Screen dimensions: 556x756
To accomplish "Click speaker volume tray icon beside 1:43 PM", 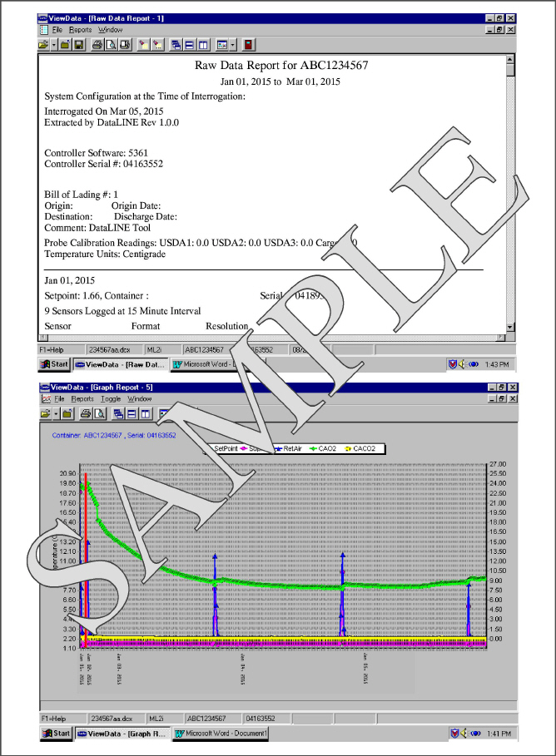I will point(462,364).
